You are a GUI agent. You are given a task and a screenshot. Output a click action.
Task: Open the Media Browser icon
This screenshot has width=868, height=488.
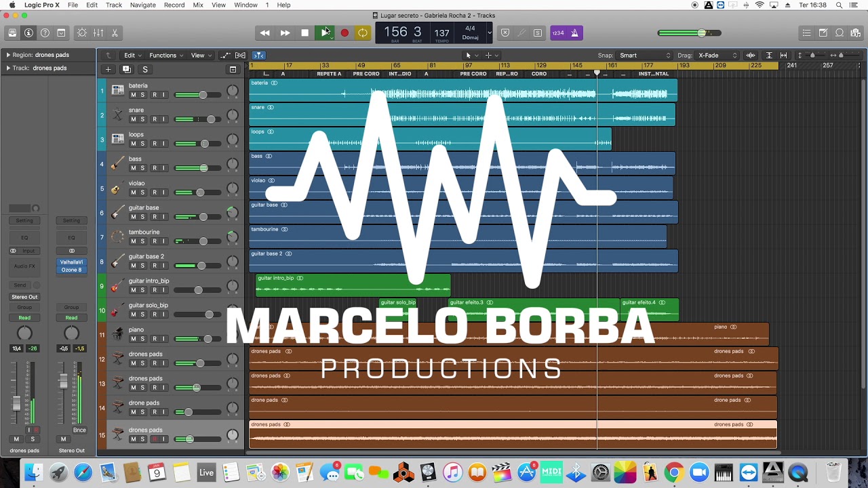(x=856, y=33)
